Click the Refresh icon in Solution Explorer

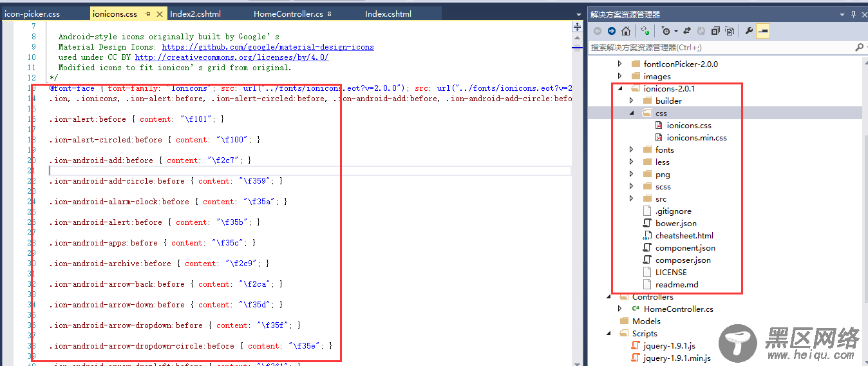701,31
